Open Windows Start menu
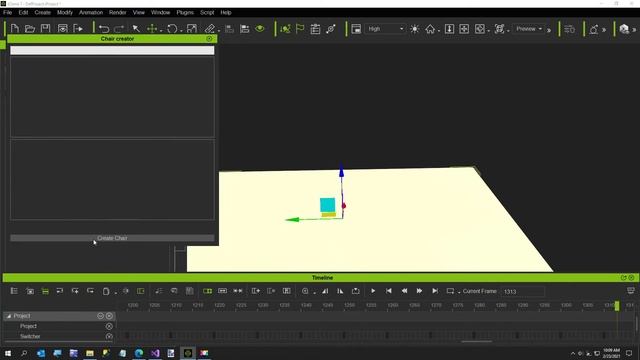The width and height of the screenshot is (640, 360). pyautogui.click(x=8, y=353)
